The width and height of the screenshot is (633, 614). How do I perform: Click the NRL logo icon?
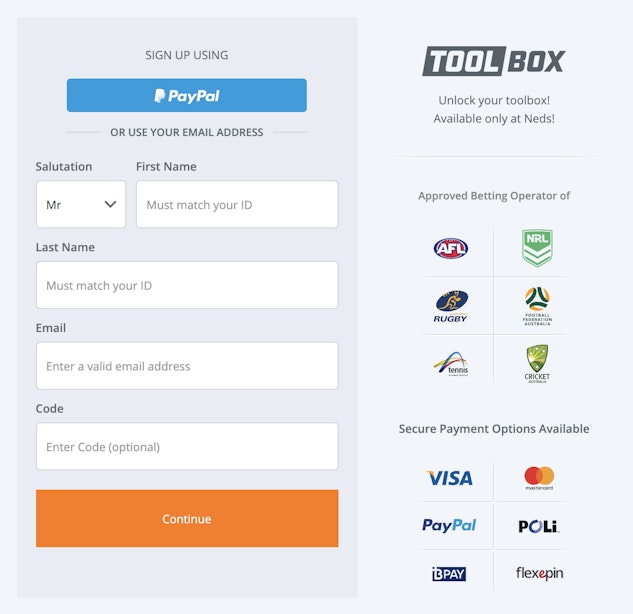tap(537, 248)
